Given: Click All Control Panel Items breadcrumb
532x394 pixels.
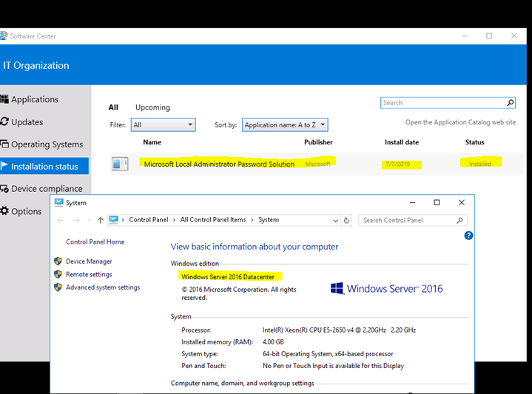Looking at the screenshot, I should click(213, 220).
